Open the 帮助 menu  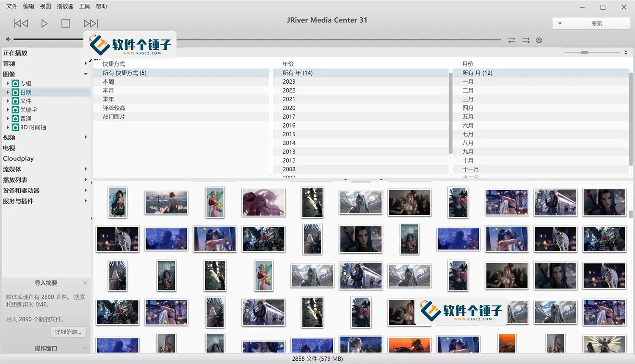101,6
